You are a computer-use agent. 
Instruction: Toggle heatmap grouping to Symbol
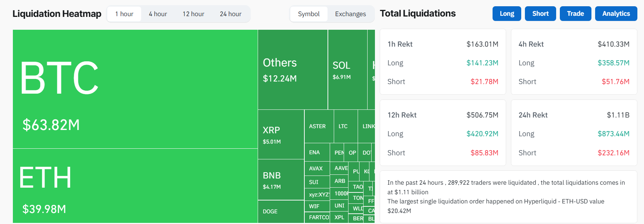point(309,14)
